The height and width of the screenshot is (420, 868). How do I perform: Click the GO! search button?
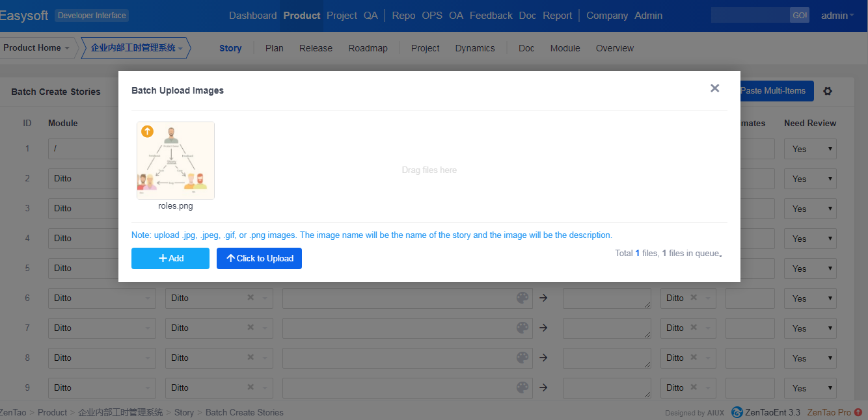[799, 16]
